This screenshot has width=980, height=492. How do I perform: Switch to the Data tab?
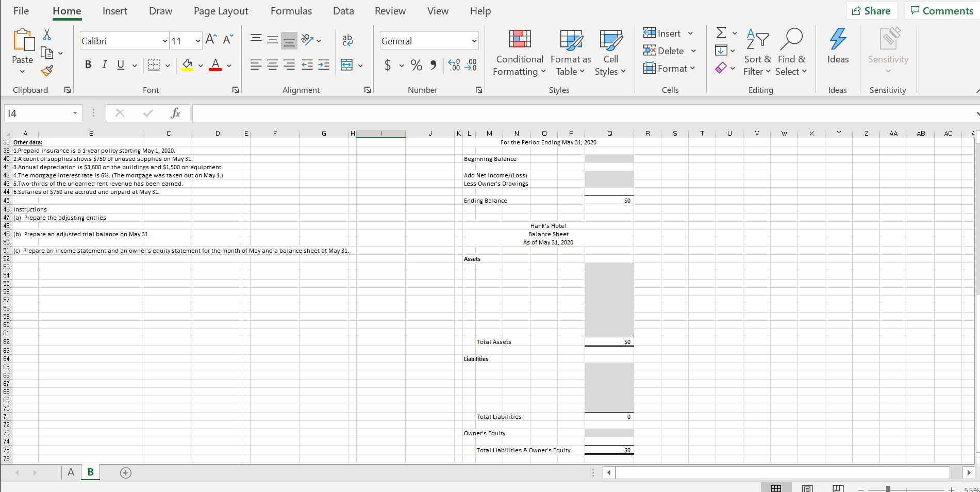point(343,11)
